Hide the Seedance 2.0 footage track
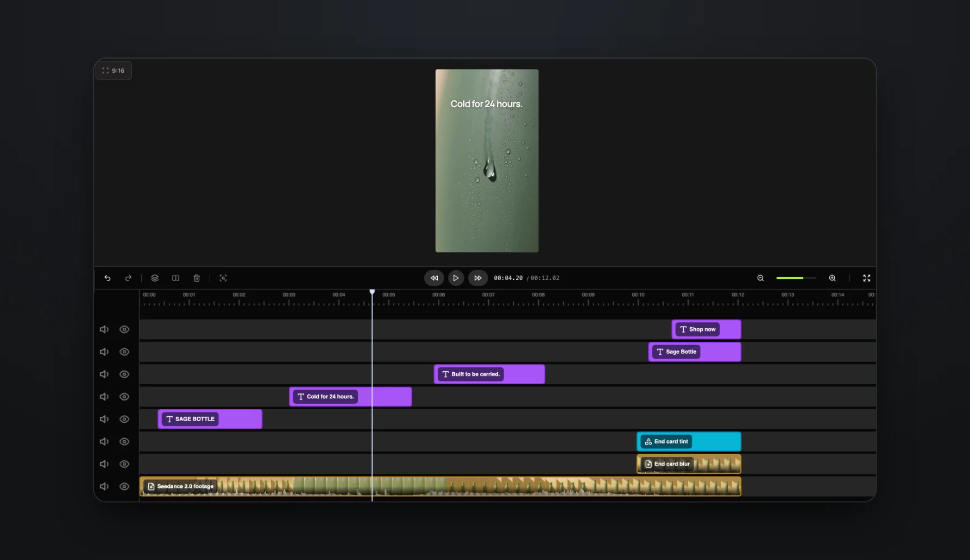 pyautogui.click(x=124, y=486)
